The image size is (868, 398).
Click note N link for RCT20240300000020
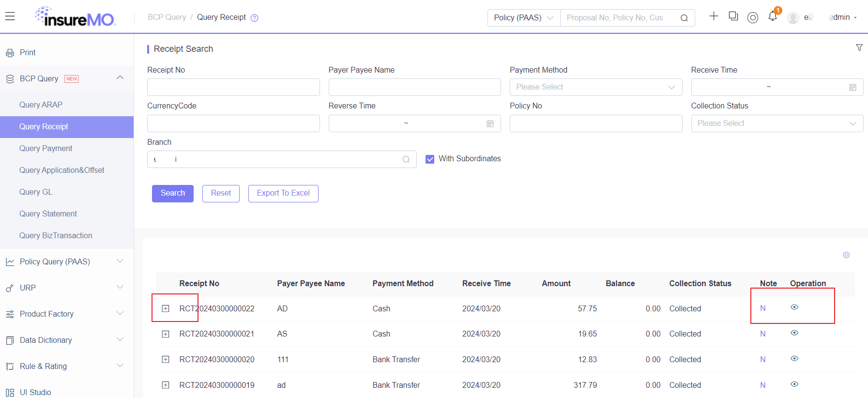tap(763, 360)
